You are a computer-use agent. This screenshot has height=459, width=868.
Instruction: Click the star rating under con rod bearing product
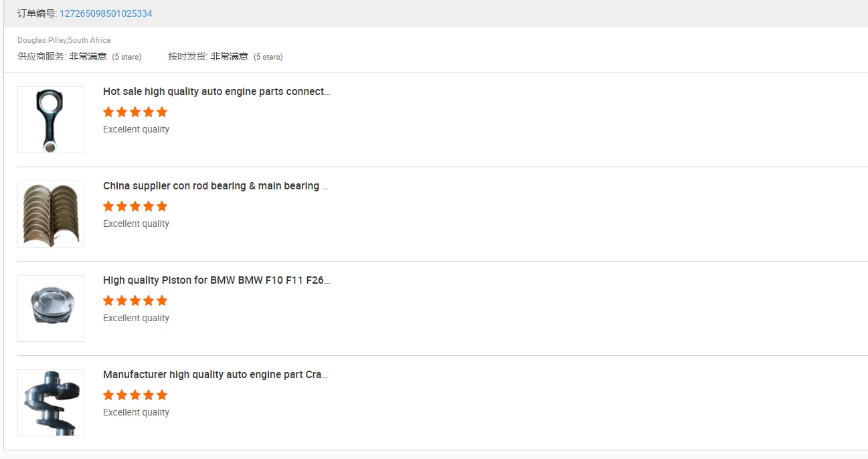click(x=135, y=206)
